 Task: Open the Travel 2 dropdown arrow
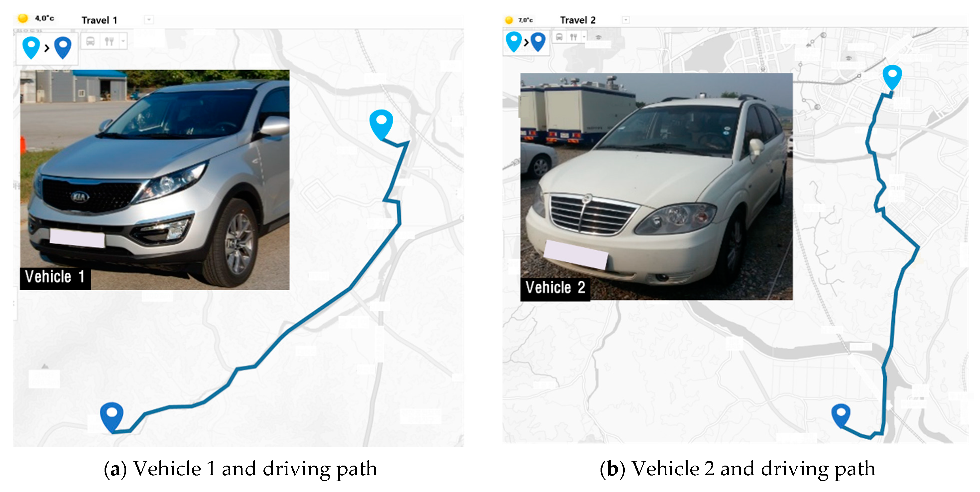pos(625,20)
